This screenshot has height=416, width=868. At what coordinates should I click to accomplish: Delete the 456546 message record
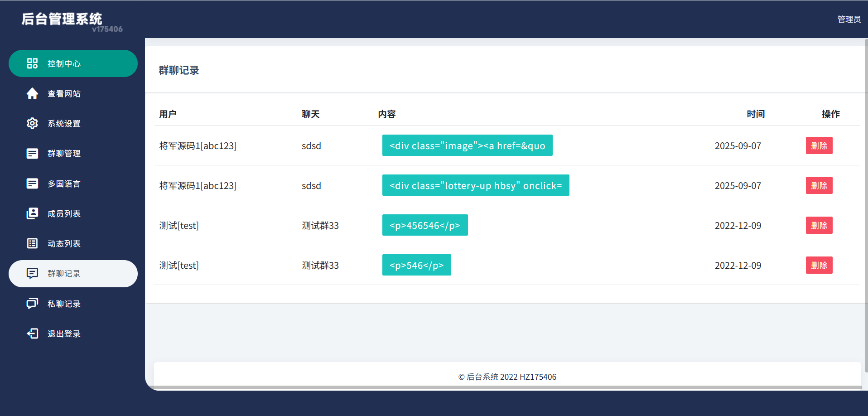point(819,225)
